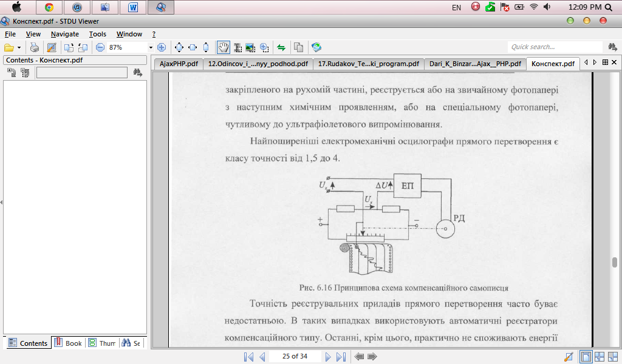
Task: Click the '25 of 34' page number field
Action: coord(295,356)
